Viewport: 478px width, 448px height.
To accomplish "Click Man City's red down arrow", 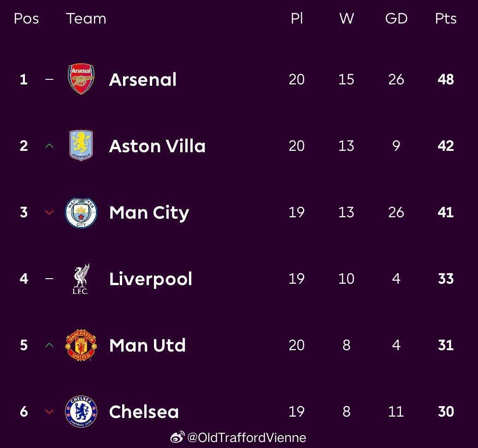I will pyautogui.click(x=50, y=212).
